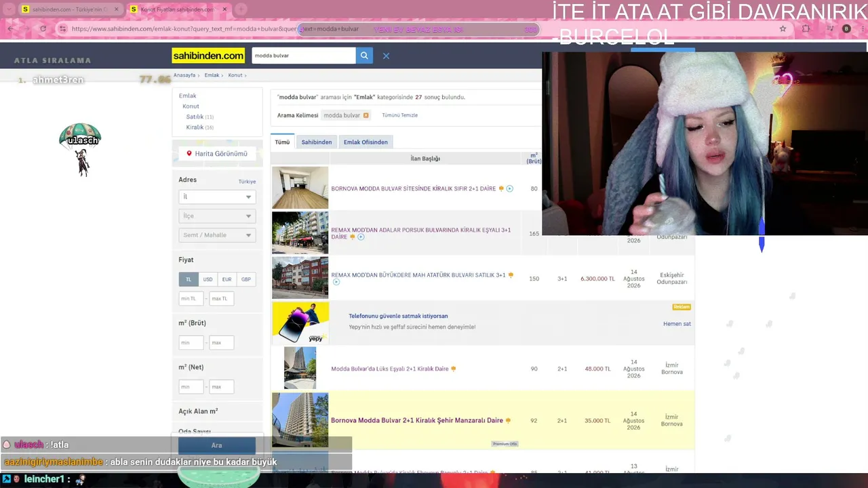
Task: Close the 'Konut Fiyatları sahibinden.com' tab
Action: pyautogui.click(x=224, y=9)
